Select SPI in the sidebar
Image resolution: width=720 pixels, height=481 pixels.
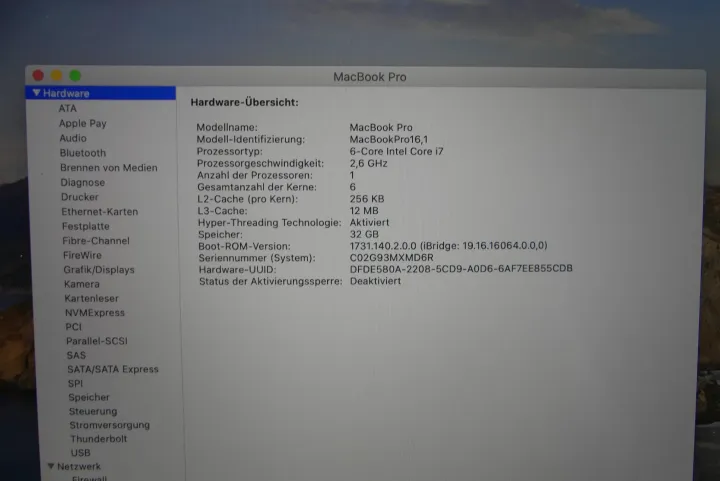click(75, 383)
